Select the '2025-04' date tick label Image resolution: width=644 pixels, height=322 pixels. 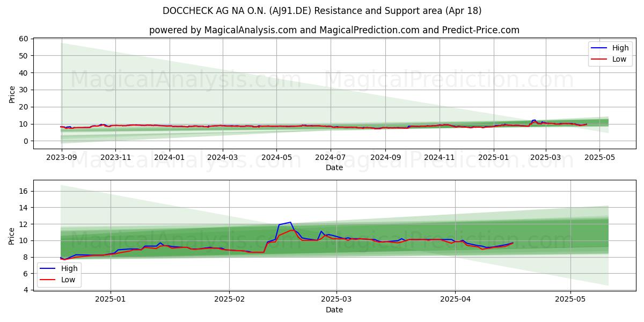[x=455, y=300]
